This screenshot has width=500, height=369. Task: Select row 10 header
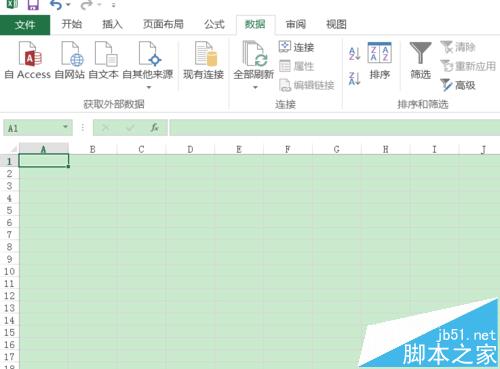point(9,271)
